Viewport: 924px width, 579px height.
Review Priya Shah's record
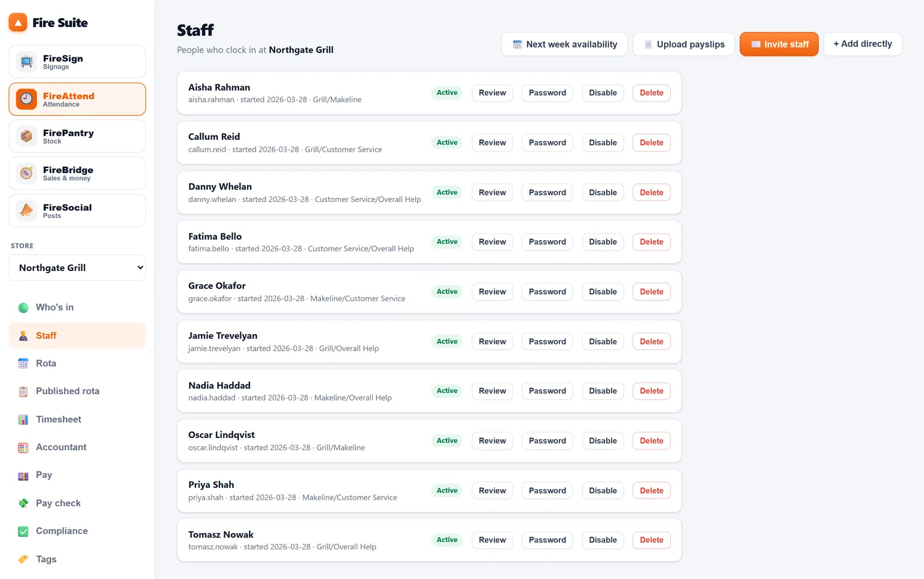pyautogui.click(x=492, y=491)
